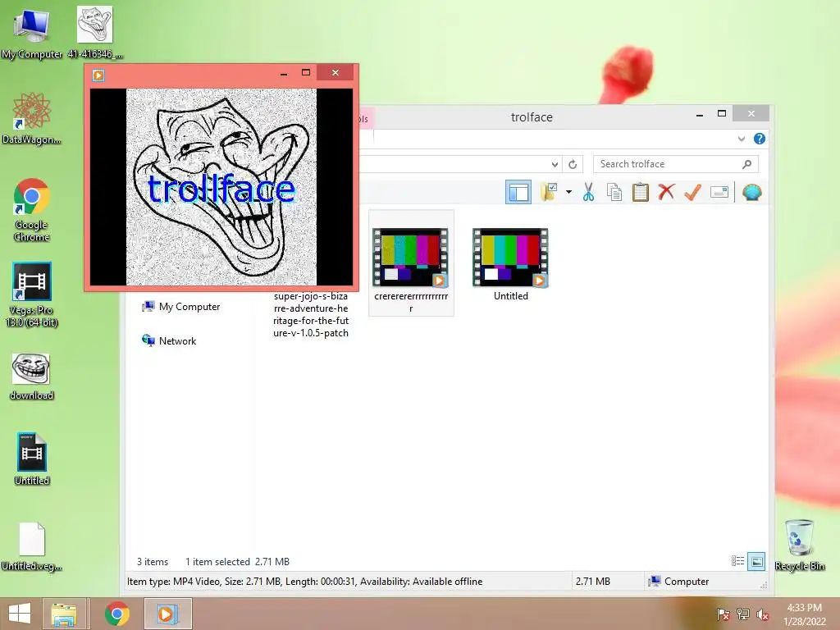Image resolution: width=840 pixels, height=630 pixels.
Task: Click the search magnifier icon
Action: point(746,164)
